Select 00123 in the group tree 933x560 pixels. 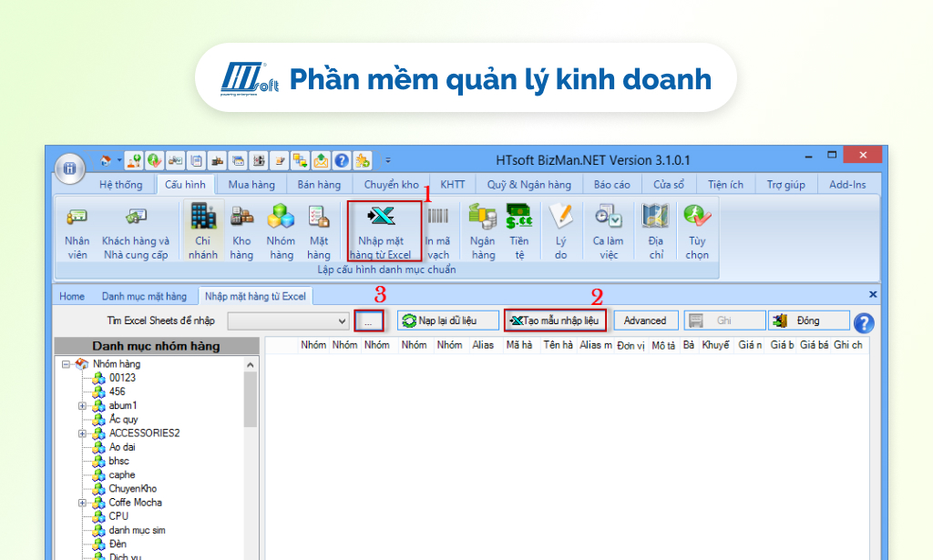(123, 378)
